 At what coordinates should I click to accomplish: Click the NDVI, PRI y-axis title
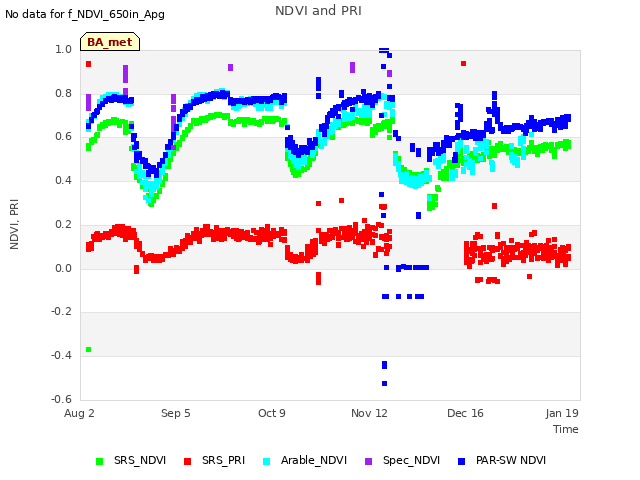(x=14, y=224)
